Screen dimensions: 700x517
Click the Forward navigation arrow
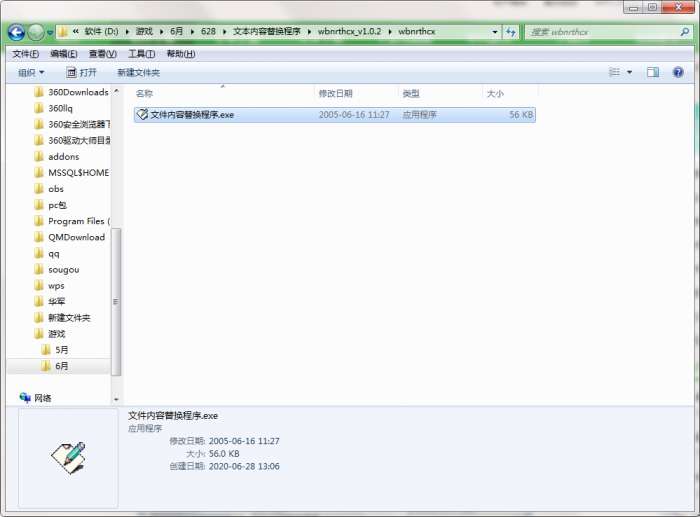coord(36,32)
